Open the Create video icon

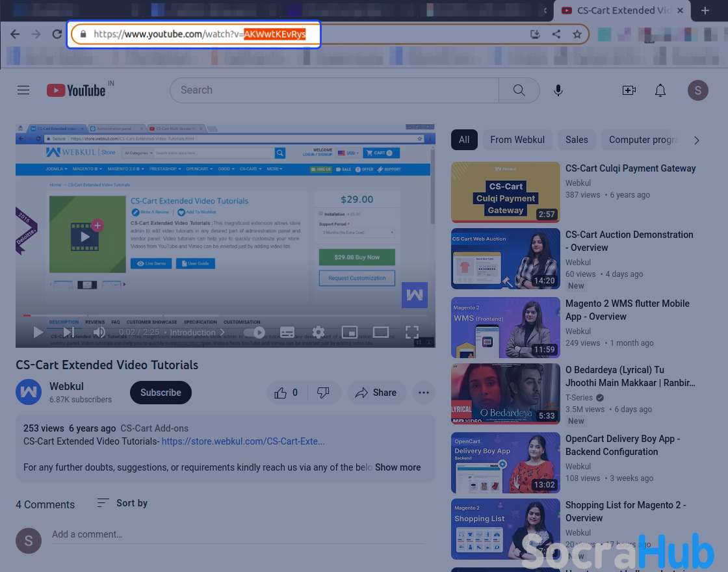coord(629,90)
